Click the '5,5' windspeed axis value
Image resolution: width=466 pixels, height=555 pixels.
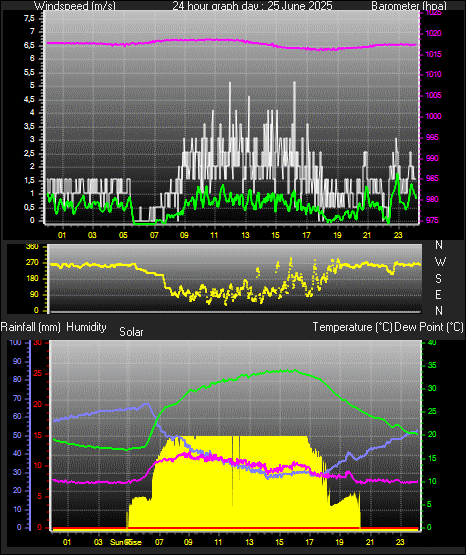(x=29, y=73)
